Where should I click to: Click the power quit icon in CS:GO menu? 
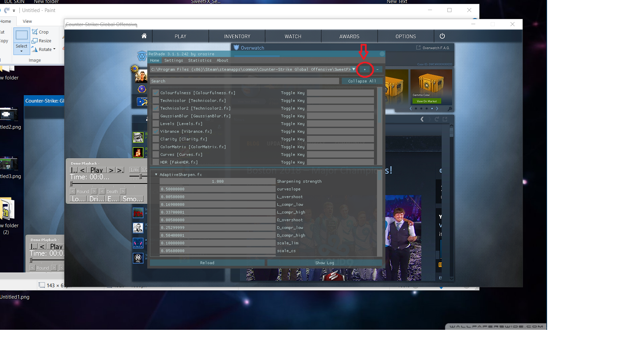442,36
